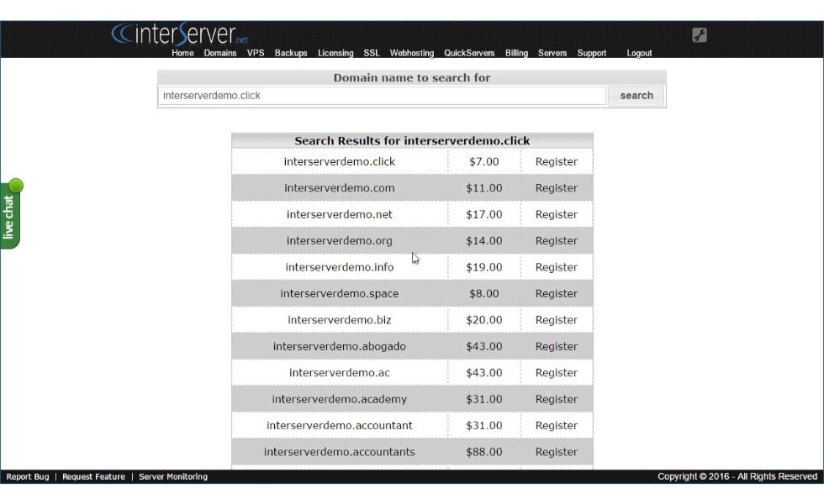Click the $19.00 price cell
824x504 pixels.
pyautogui.click(x=484, y=267)
